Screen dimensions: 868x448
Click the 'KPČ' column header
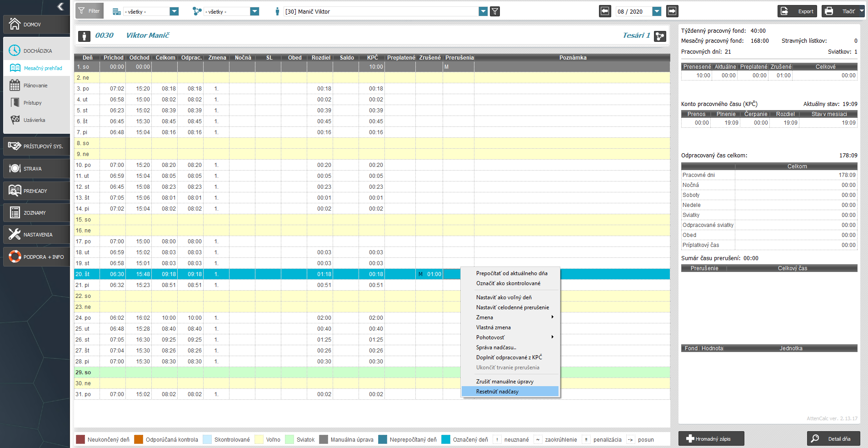pyautogui.click(x=372, y=58)
